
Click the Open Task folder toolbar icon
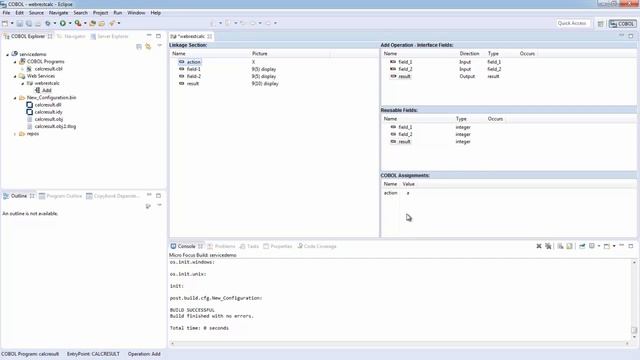[102, 23]
